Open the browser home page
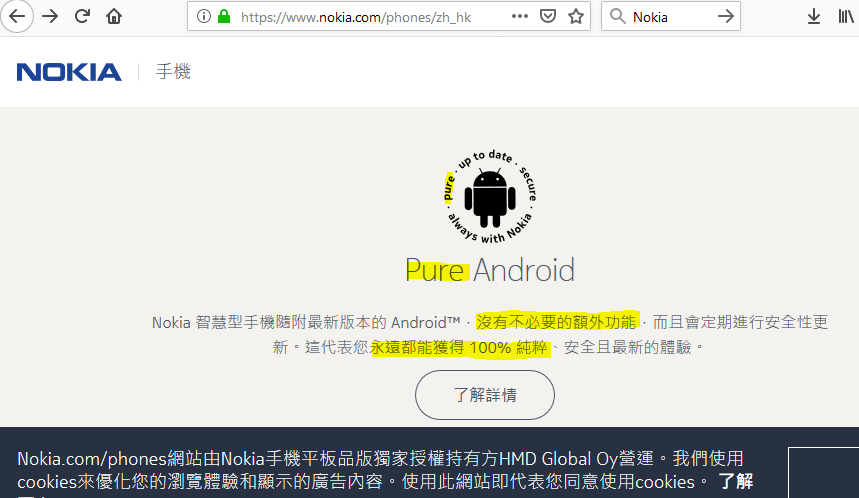 114,16
